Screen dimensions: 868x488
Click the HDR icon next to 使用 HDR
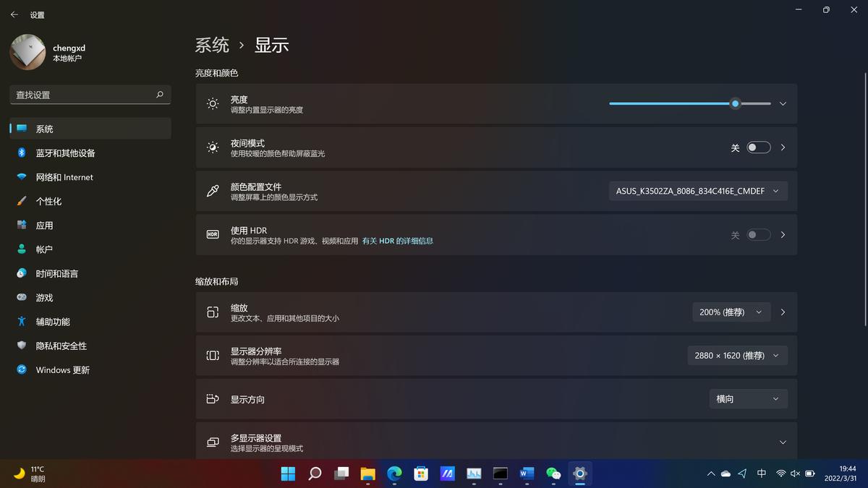[212, 234]
